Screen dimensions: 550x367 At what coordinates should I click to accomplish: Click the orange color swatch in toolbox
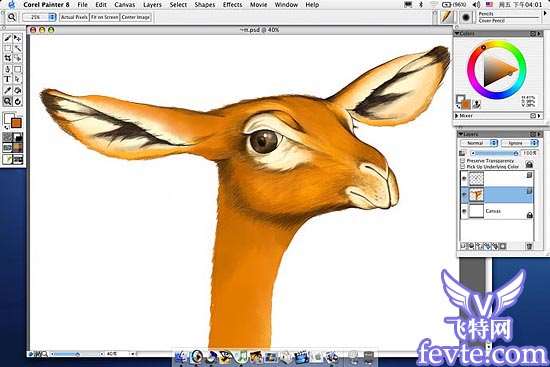click(16, 123)
